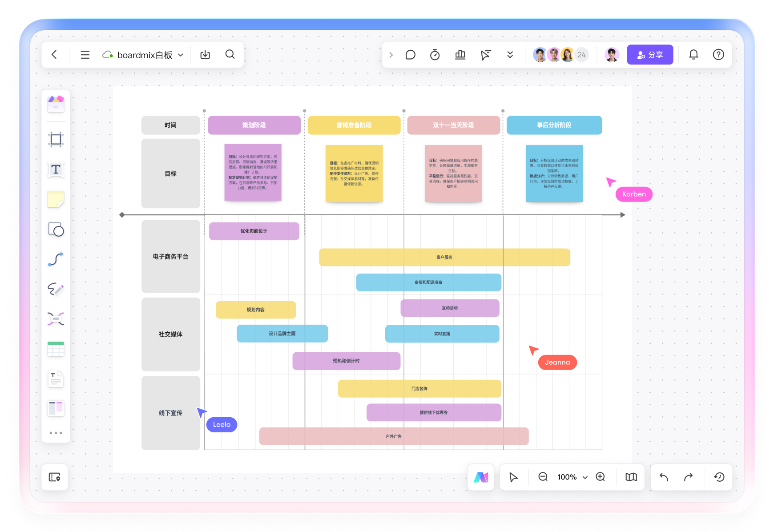The image size is (774, 532).
Task: Insert a table from the sidebar
Action: coord(56,349)
